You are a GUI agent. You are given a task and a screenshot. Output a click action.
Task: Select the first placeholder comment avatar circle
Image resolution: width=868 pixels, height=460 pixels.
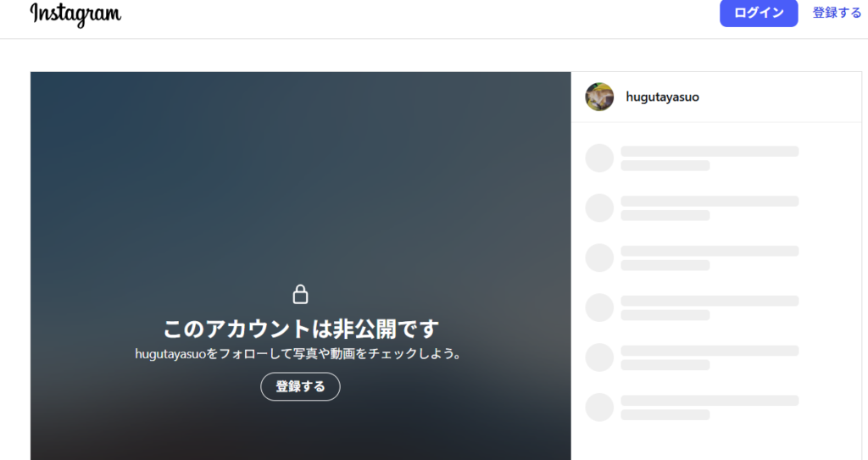(x=599, y=158)
